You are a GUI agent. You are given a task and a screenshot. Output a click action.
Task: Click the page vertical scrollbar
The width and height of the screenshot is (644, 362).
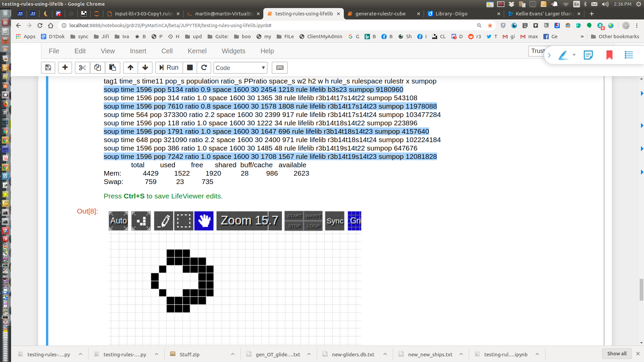(x=641, y=290)
